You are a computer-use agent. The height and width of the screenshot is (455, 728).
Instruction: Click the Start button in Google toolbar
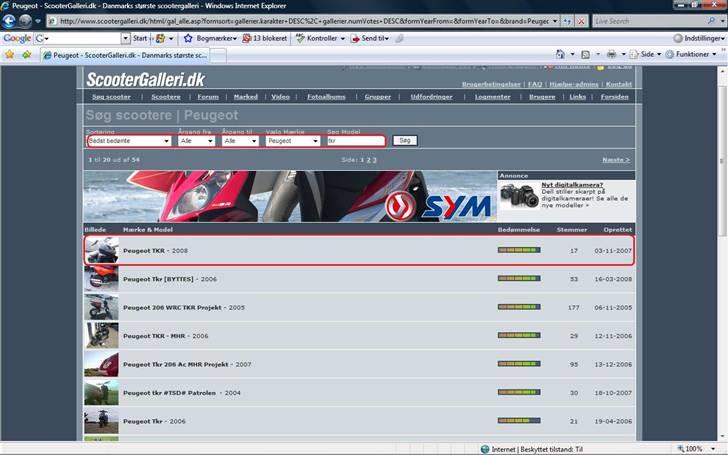point(140,38)
